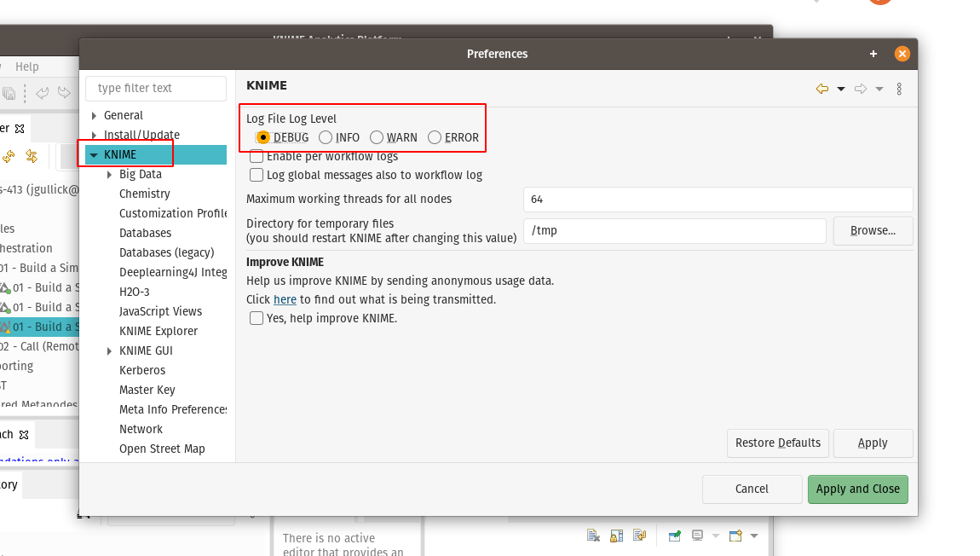Expand the General tree node

tap(94, 116)
